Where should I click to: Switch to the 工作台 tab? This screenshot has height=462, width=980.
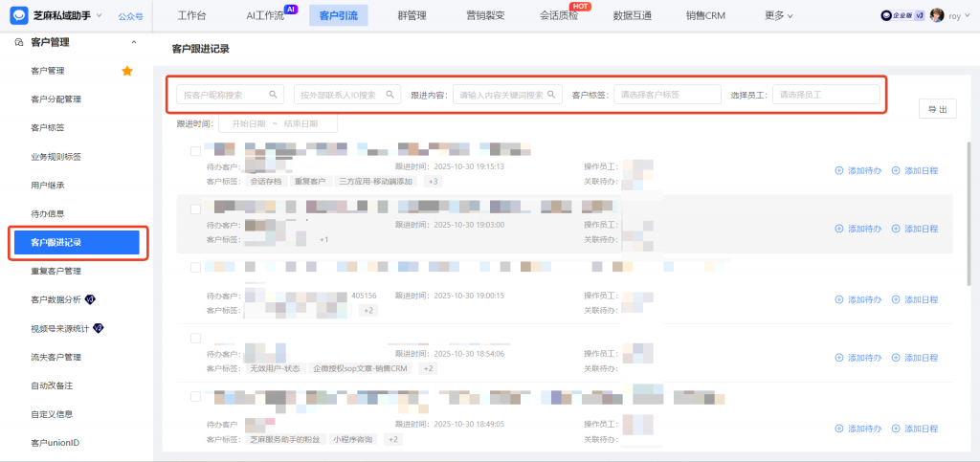191,16
